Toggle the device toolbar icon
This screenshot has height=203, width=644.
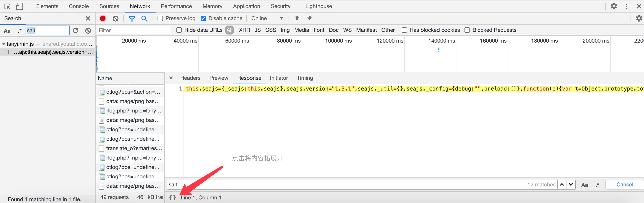pyautogui.click(x=19, y=6)
